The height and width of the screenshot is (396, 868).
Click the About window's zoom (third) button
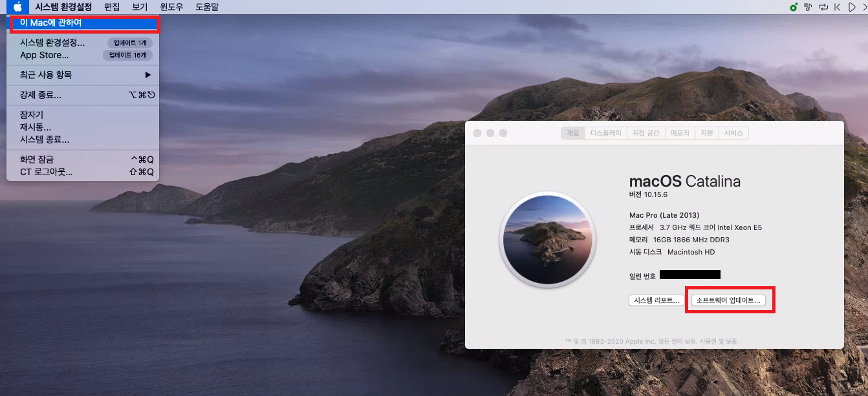(503, 133)
